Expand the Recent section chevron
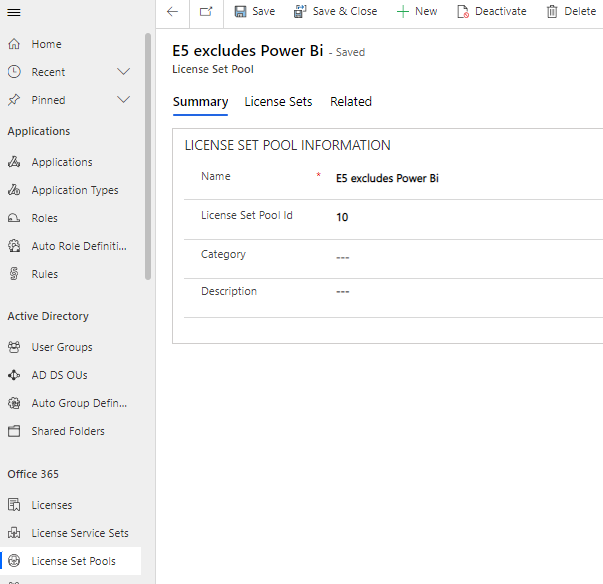 pyautogui.click(x=124, y=72)
